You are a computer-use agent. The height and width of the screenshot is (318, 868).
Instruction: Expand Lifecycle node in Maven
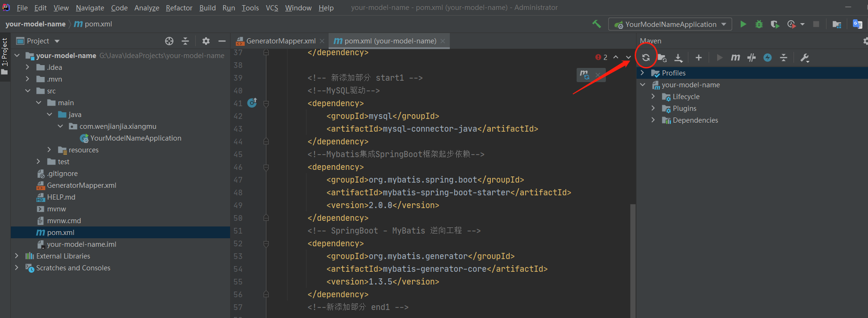[653, 96]
